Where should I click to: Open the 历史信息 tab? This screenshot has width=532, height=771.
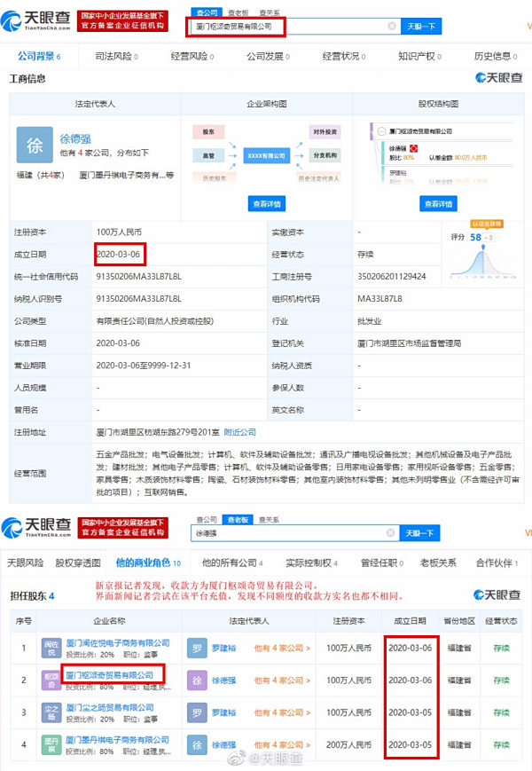point(495,56)
